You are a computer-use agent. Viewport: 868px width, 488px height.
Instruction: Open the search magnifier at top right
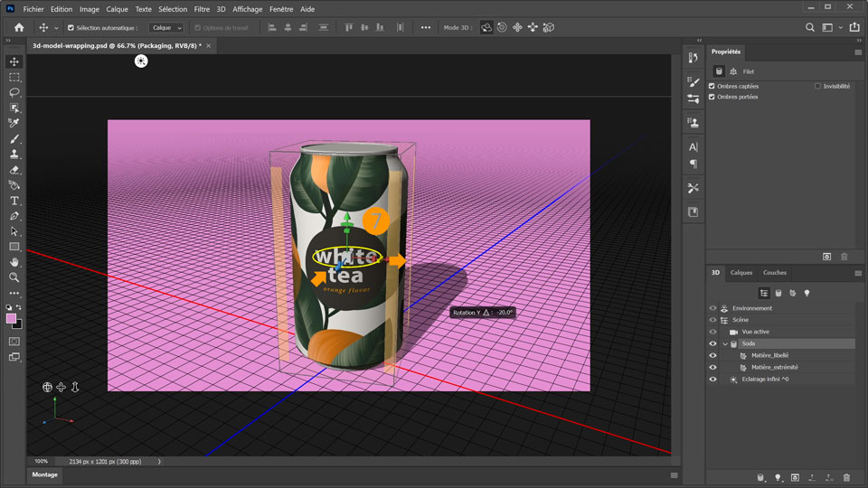click(x=810, y=28)
